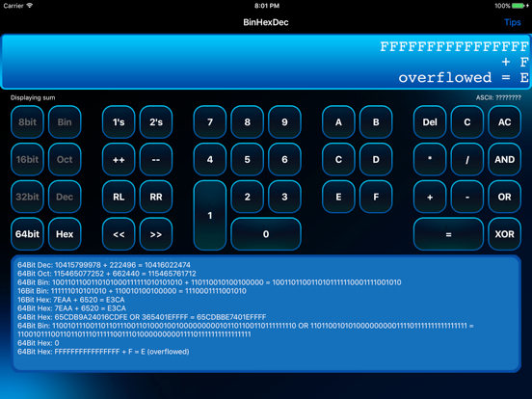The height and width of the screenshot is (399, 532).
Task: Rotate right with RR key
Action: pyautogui.click(x=156, y=197)
